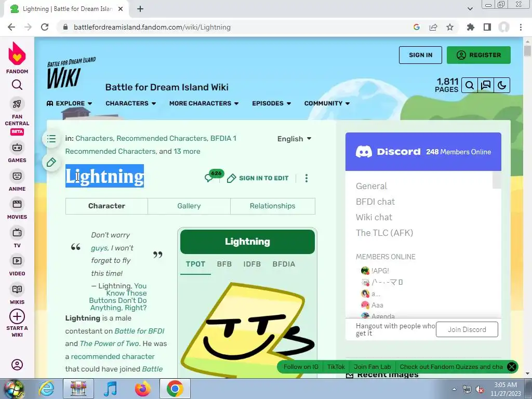Viewport: 532px width, 399px height.
Task: Open wiki search magnifier beside page count
Action: tap(470, 85)
